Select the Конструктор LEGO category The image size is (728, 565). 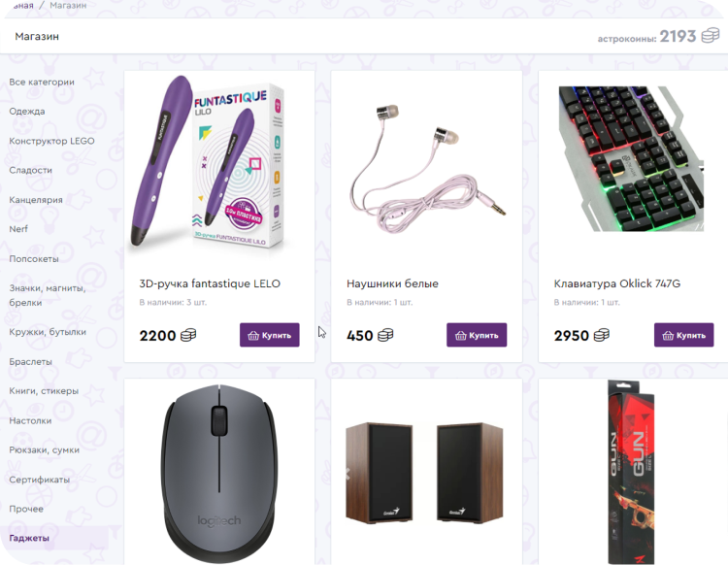(51, 141)
